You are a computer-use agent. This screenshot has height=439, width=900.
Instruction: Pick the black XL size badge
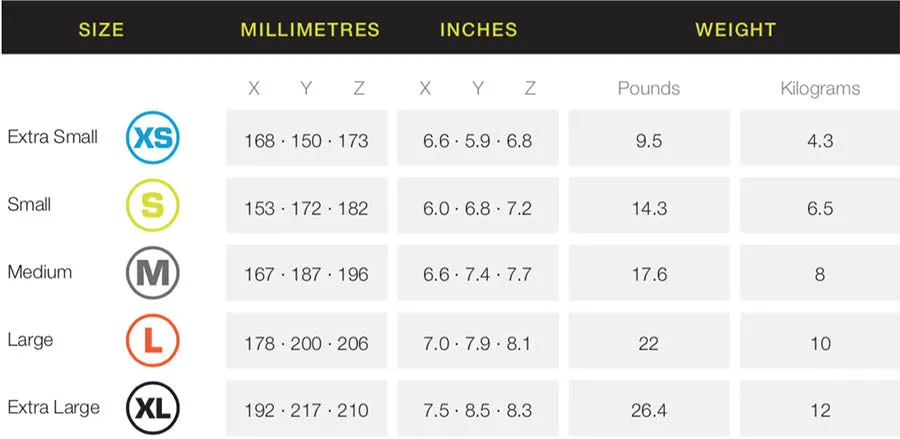pos(152,408)
